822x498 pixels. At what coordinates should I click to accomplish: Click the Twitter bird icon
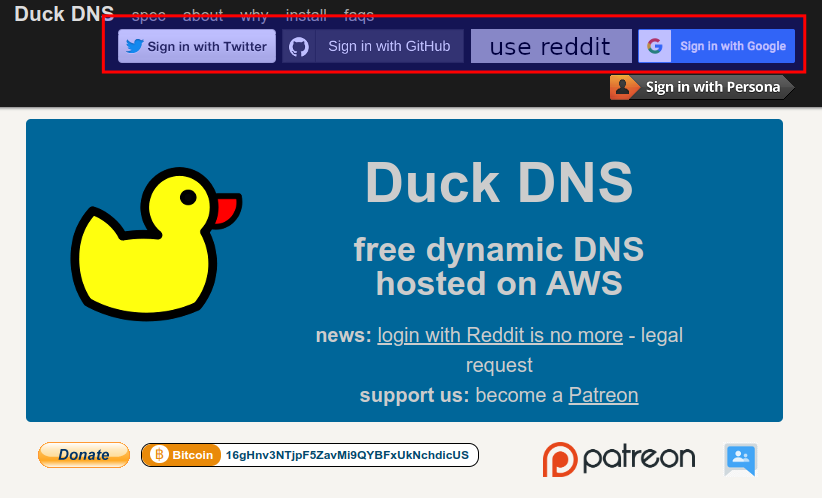[135, 46]
